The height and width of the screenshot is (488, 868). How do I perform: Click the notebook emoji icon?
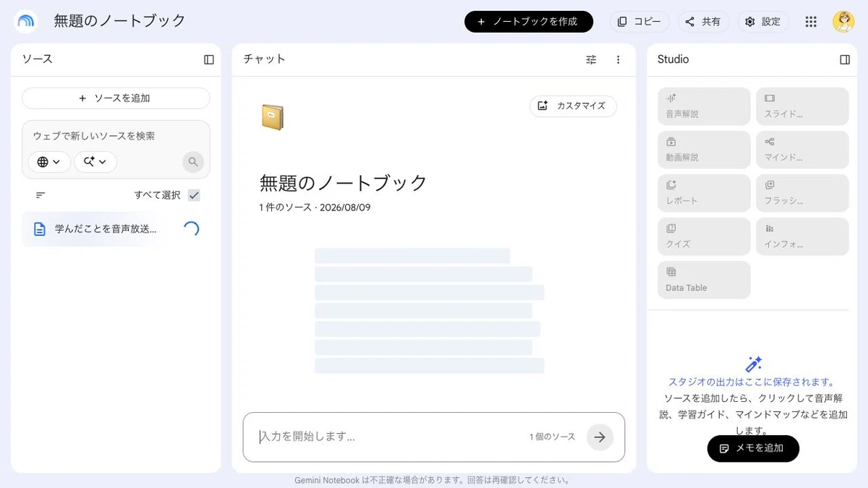(x=273, y=117)
